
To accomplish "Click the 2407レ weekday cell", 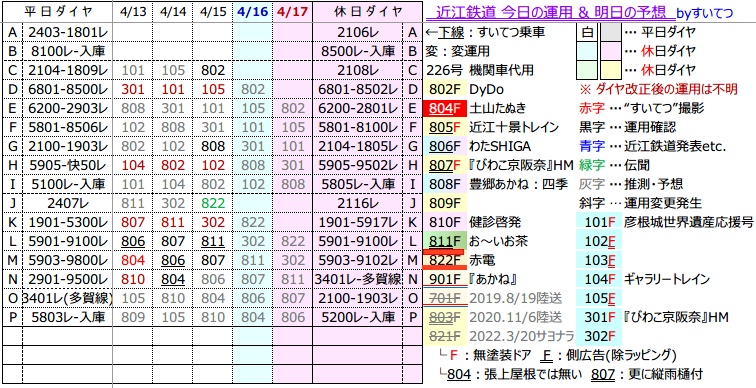I will [68, 203].
